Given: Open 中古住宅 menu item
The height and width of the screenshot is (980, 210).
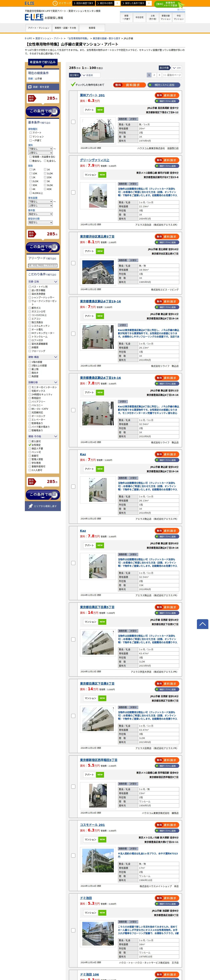Looking at the screenshot, I should click(x=140, y=17).
